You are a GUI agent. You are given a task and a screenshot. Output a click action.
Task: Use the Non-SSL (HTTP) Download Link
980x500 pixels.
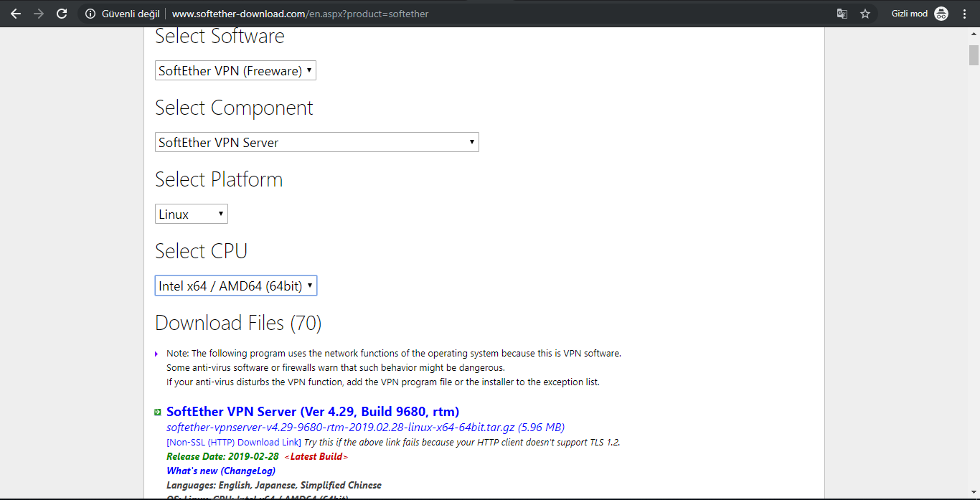click(x=234, y=442)
